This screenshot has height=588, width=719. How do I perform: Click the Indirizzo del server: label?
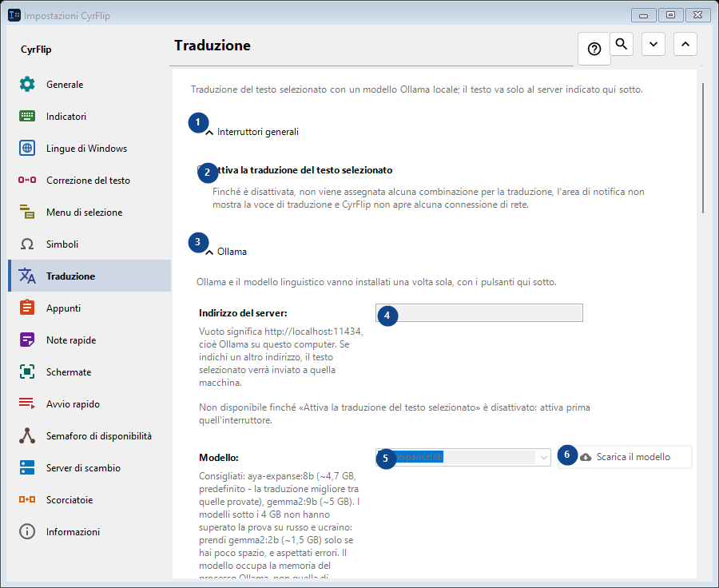[x=243, y=313]
